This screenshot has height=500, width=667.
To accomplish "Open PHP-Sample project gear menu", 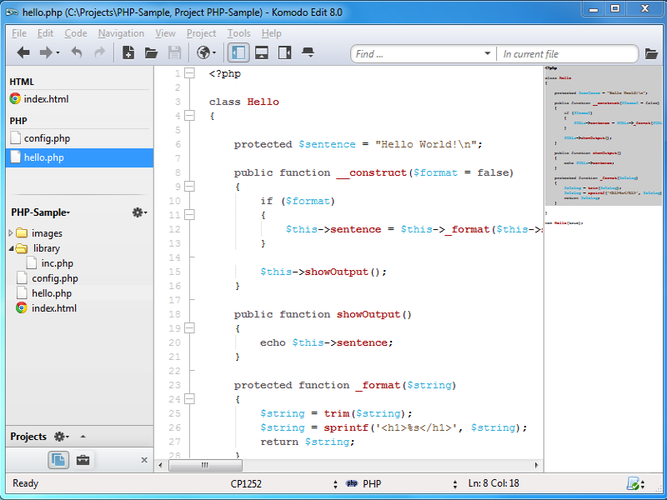I will pyautogui.click(x=139, y=212).
